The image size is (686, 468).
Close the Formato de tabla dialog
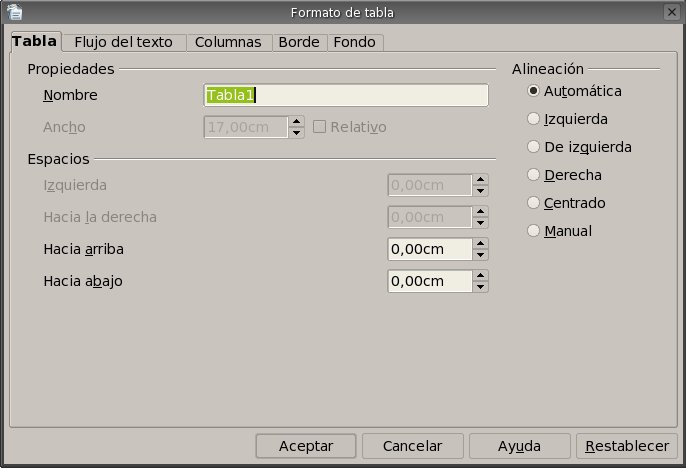670,12
